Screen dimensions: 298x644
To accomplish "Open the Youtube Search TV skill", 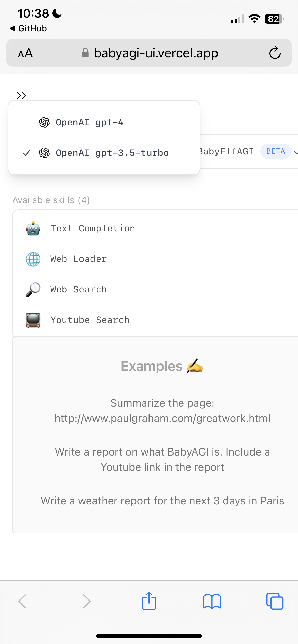I will point(33,320).
